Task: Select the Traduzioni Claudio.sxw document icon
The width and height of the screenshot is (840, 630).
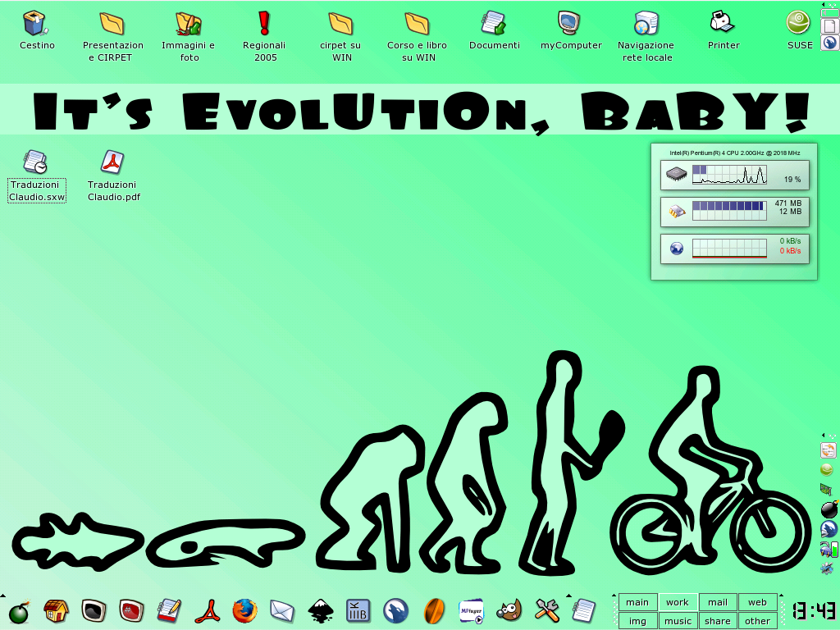Action: pos(36,162)
